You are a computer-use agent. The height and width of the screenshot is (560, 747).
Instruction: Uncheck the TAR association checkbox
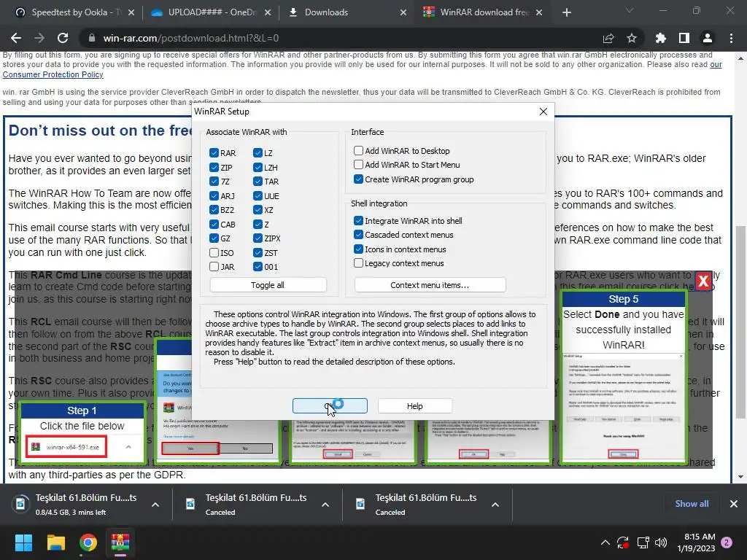coord(258,182)
